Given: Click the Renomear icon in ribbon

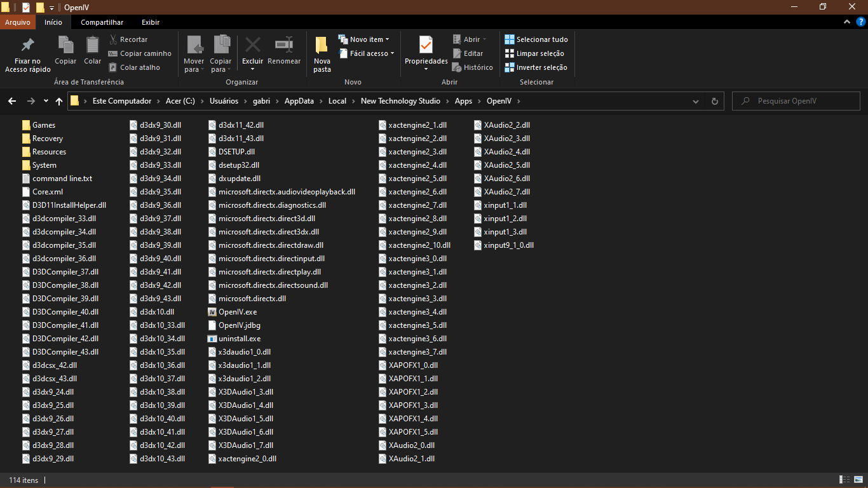Looking at the screenshot, I should coord(283,46).
